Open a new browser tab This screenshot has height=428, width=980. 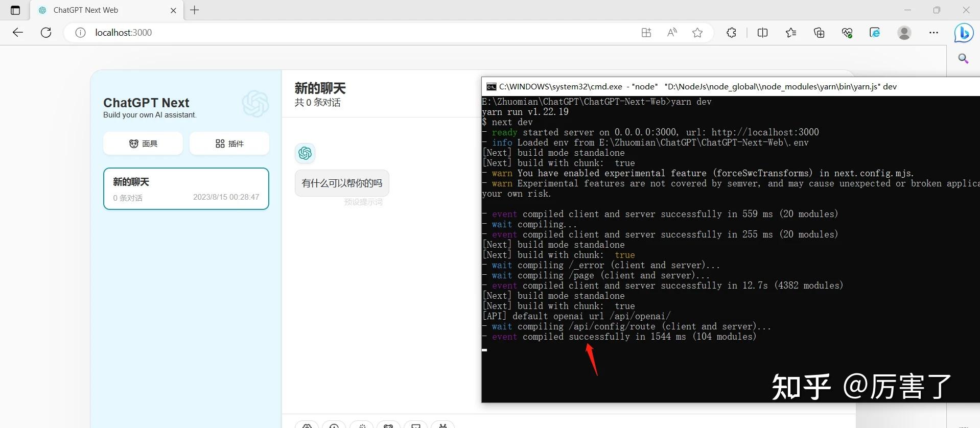tap(195, 10)
